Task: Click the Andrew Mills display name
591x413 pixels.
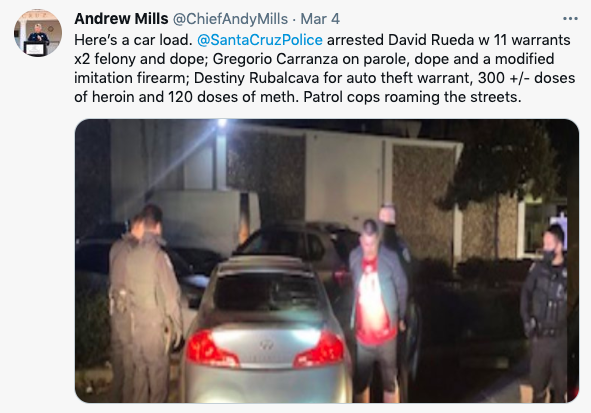Action: tap(121, 19)
